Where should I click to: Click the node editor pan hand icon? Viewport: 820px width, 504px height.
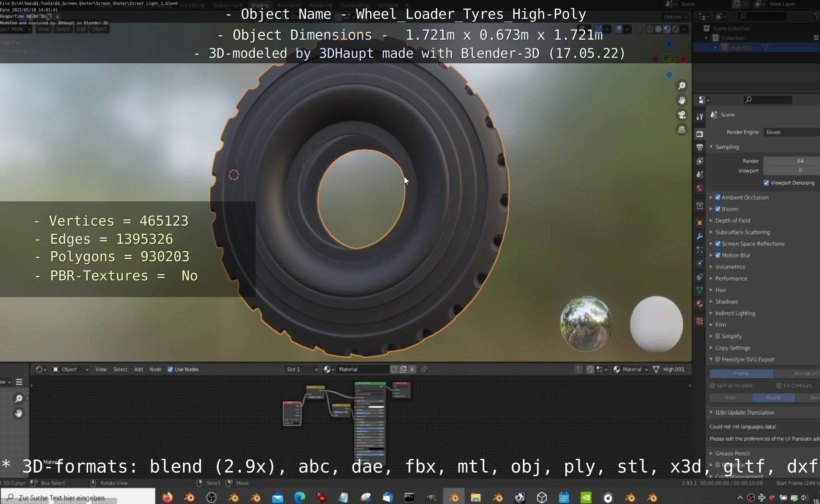pos(19,413)
